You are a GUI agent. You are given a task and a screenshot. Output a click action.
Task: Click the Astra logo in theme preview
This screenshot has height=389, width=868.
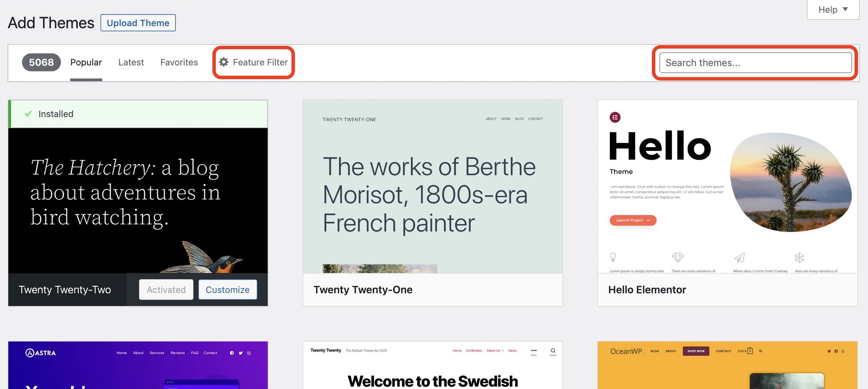41,353
